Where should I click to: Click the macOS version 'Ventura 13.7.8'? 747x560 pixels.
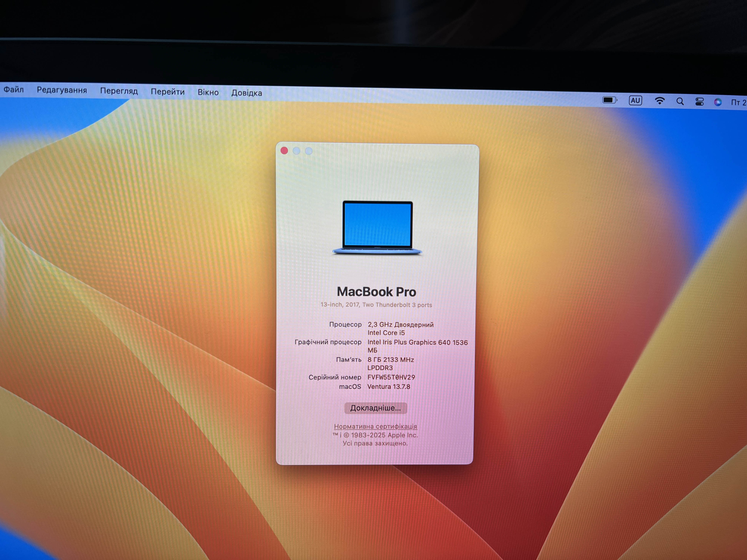[x=389, y=387]
